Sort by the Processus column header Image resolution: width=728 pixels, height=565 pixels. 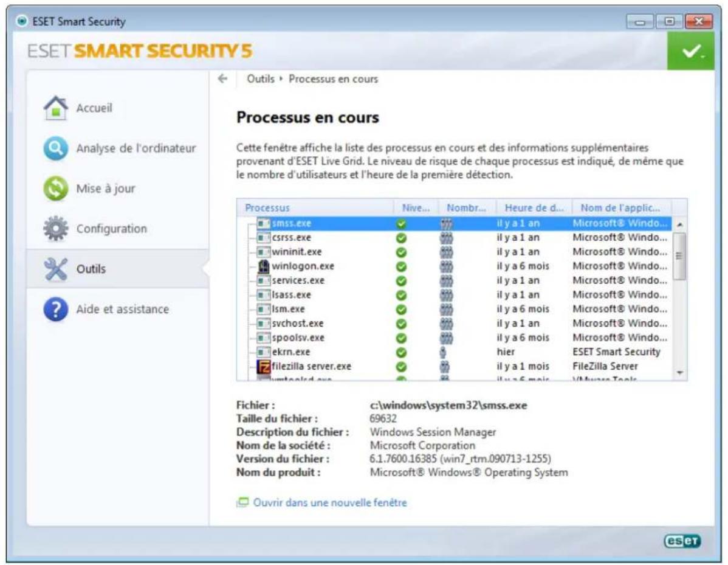coord(316,207)
